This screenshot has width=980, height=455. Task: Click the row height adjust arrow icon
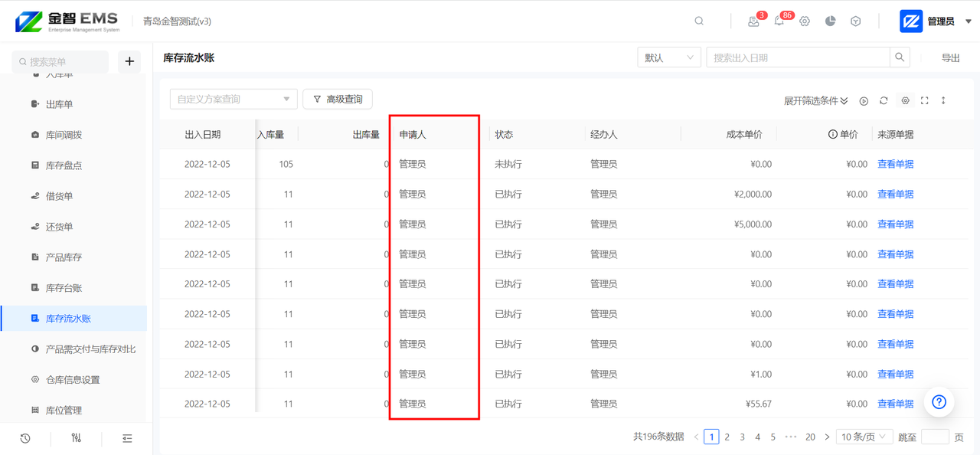tap(943, 101)
